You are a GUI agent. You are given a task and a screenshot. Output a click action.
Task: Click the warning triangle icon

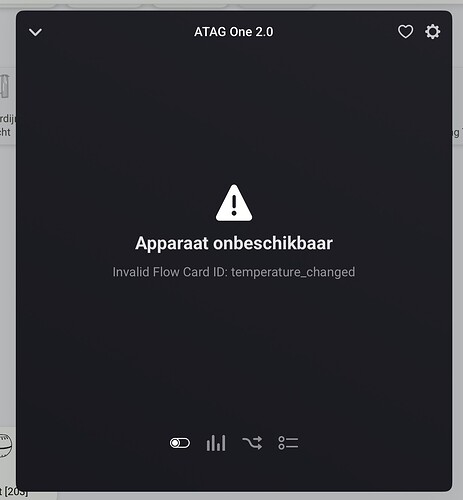(234, 203)
